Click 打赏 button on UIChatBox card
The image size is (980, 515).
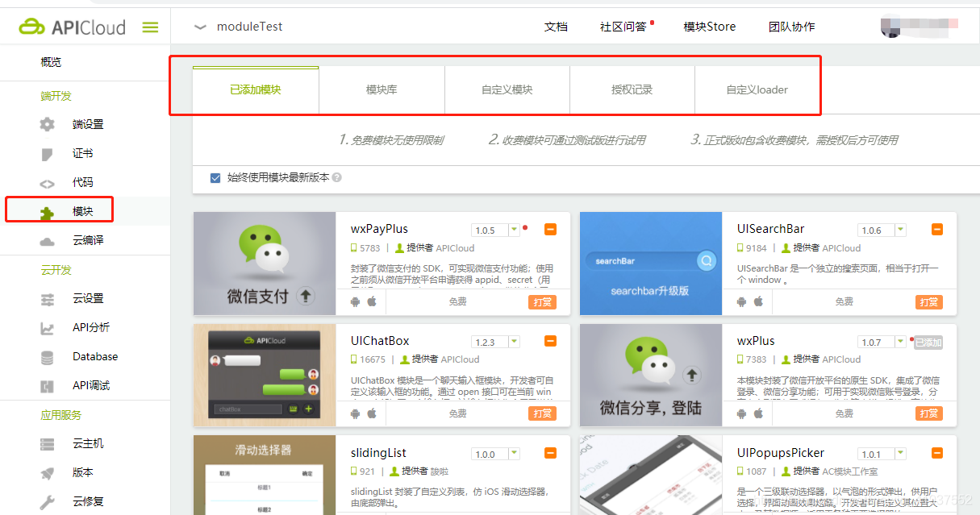point(543,413)
